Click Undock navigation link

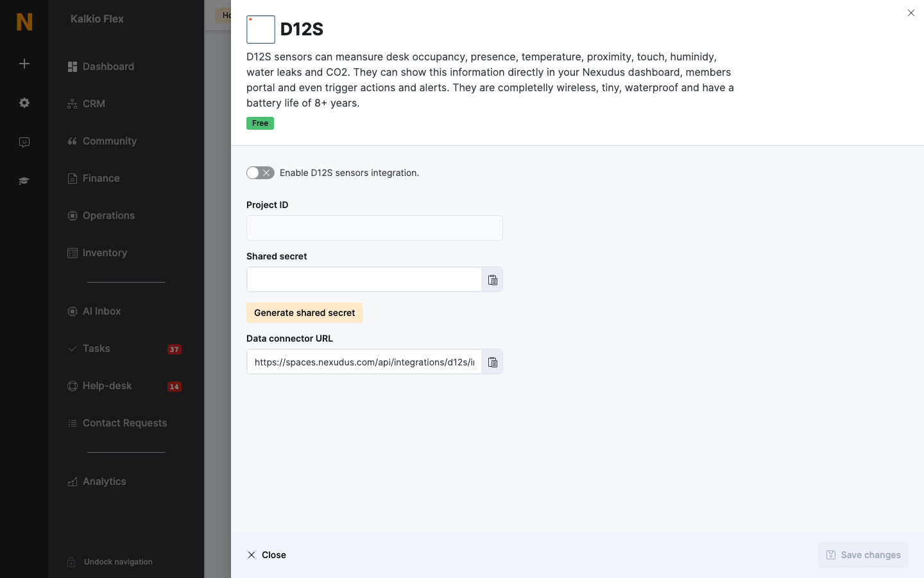click(x=118, y=562)
